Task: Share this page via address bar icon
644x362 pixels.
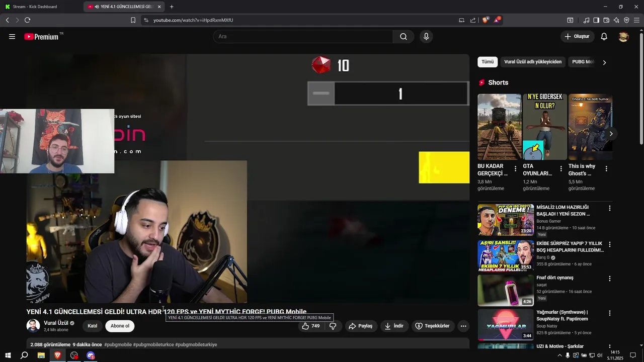Action: pyautogui.click(x=473, y=20)
